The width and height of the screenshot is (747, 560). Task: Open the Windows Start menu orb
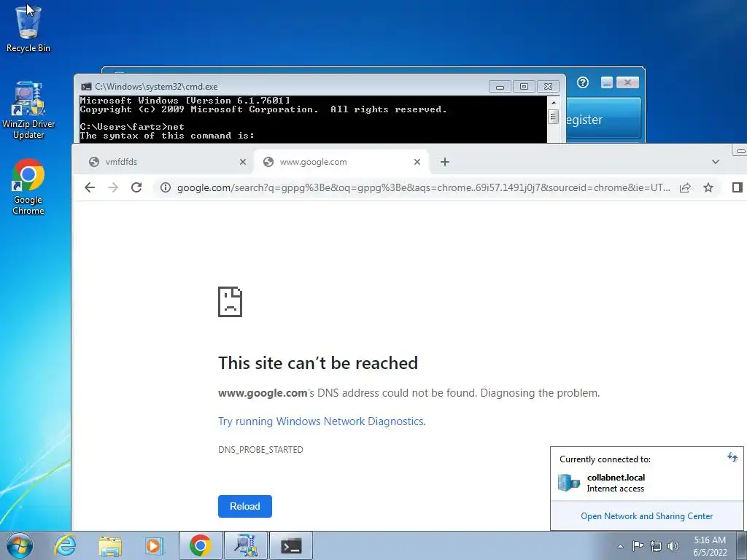coord(20,545)
